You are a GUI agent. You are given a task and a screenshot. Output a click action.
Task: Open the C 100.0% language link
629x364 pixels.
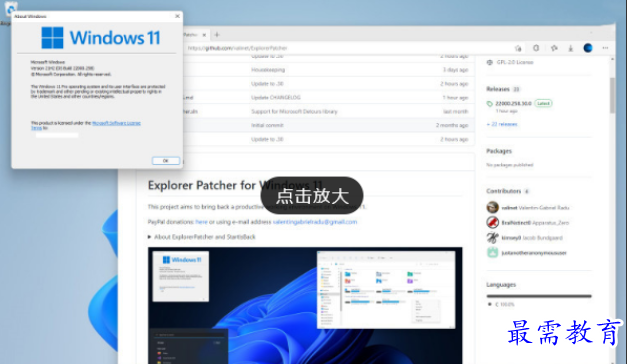pos(504,305)
